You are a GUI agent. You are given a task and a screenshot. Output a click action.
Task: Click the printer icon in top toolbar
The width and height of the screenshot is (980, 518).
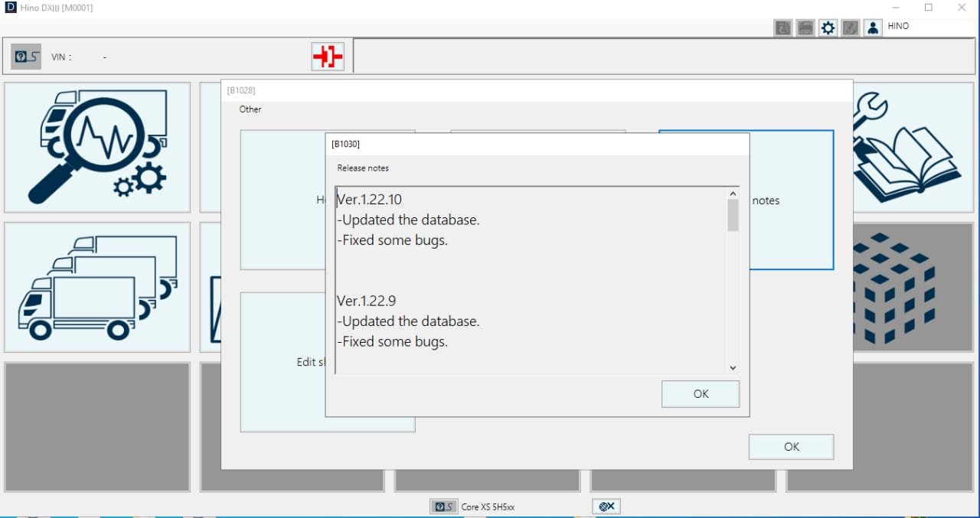pos(805,27)
